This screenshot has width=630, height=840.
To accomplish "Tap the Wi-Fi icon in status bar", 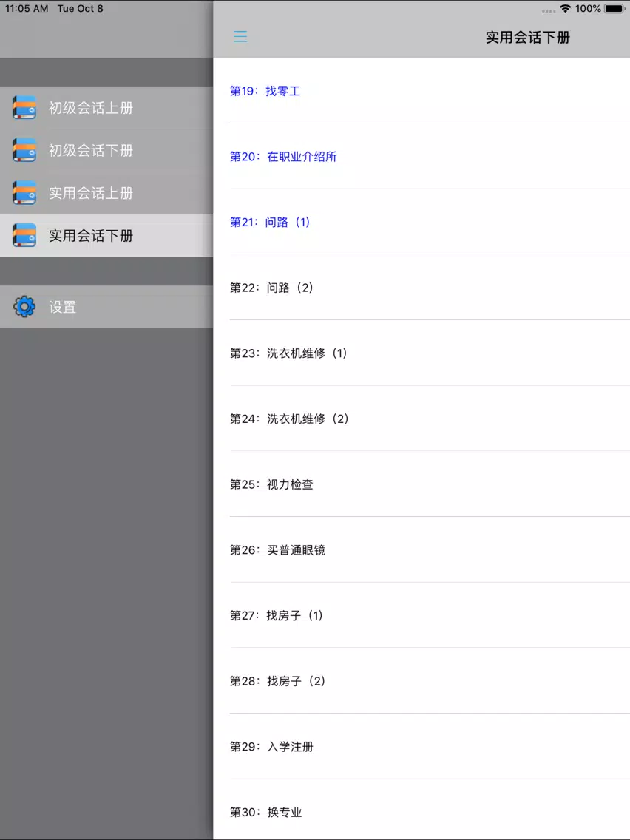I will tap(566, 9).
